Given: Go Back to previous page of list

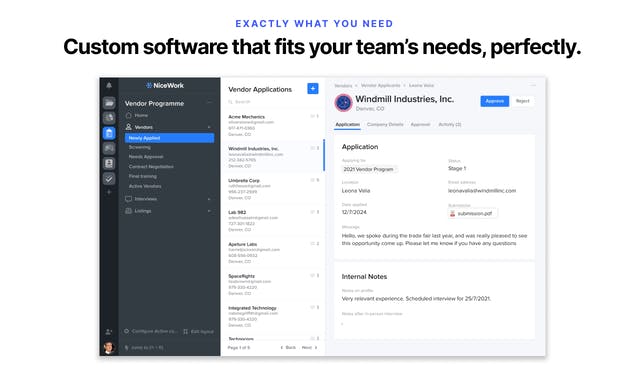Looking at the screenshot, I should click(x=288, y=348).
